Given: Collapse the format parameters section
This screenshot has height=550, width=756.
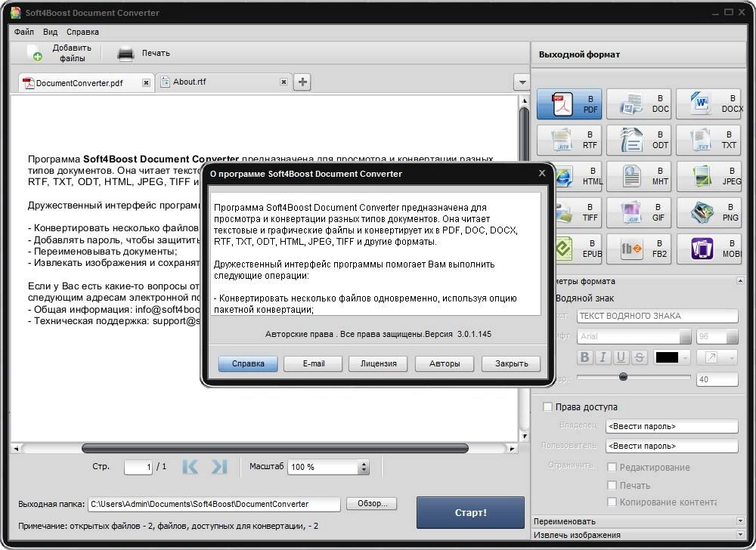Looking at the screenshot, I should click(x=740, y=281).
